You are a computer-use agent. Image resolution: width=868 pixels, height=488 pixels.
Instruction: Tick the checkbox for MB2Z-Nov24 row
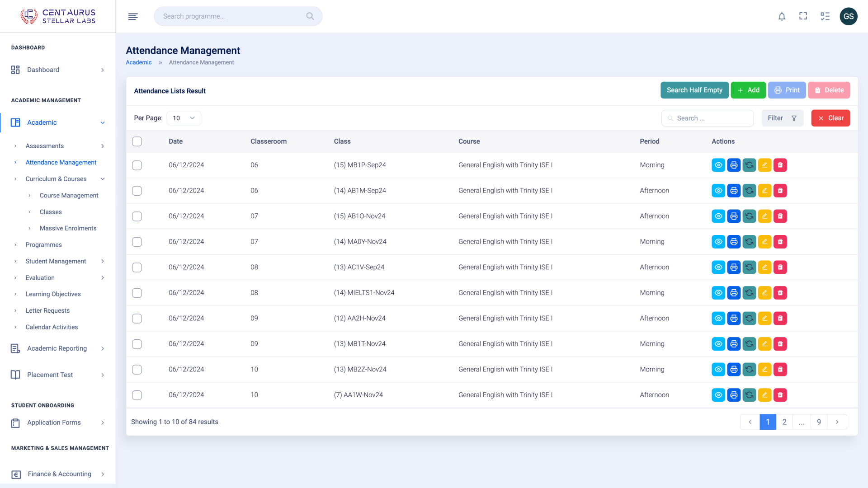[137, 369]
